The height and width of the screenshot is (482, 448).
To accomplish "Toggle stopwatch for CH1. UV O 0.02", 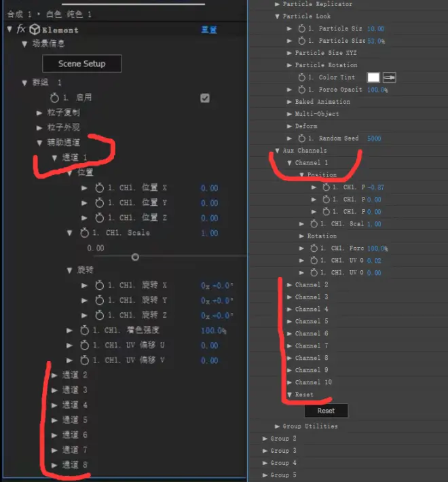I will tap(314, 261).
